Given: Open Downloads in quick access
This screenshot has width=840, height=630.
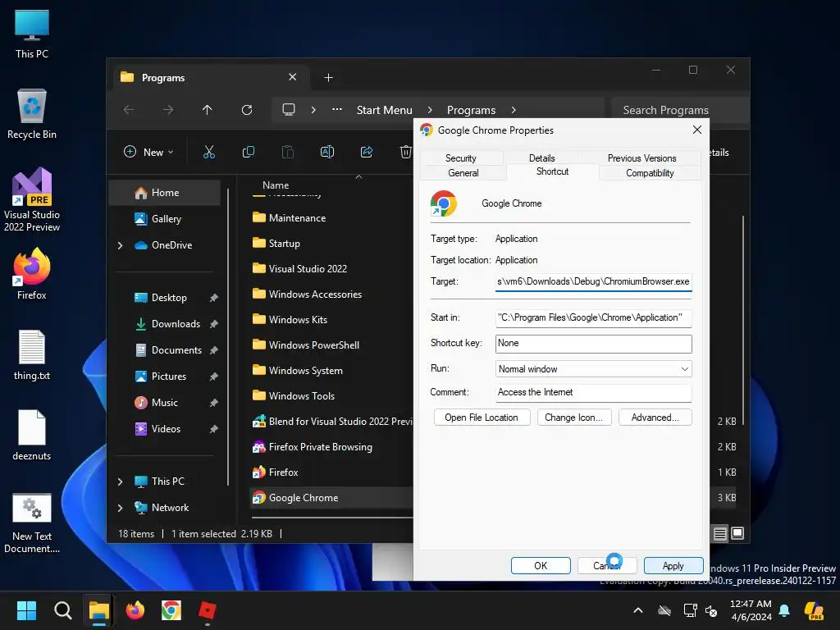Looking at the screenshot, I should tap(165, 324).
